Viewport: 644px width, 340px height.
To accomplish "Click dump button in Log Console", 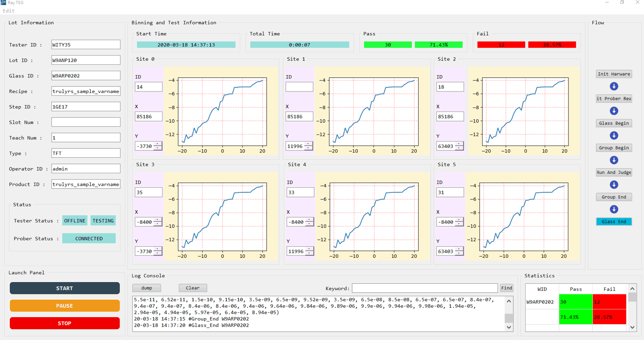I will [147, 288].
